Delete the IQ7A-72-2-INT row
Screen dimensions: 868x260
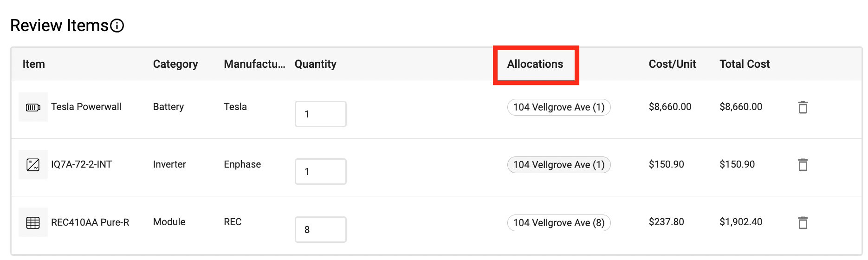[x=803, y=165]
